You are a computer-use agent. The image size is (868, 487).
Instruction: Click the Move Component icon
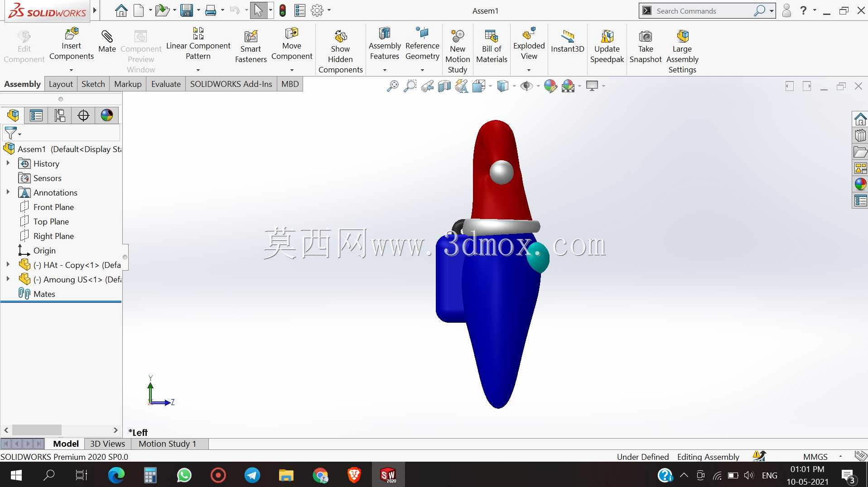pyautogui.click(x=292, y=33)
